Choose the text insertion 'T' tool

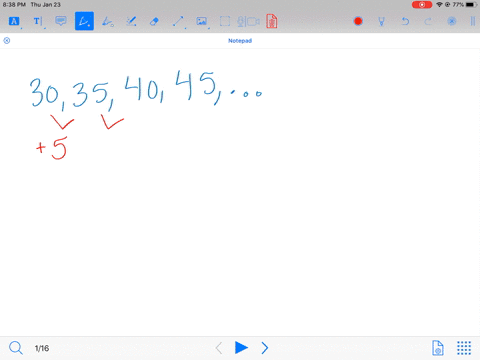click(x=37, y=21)
